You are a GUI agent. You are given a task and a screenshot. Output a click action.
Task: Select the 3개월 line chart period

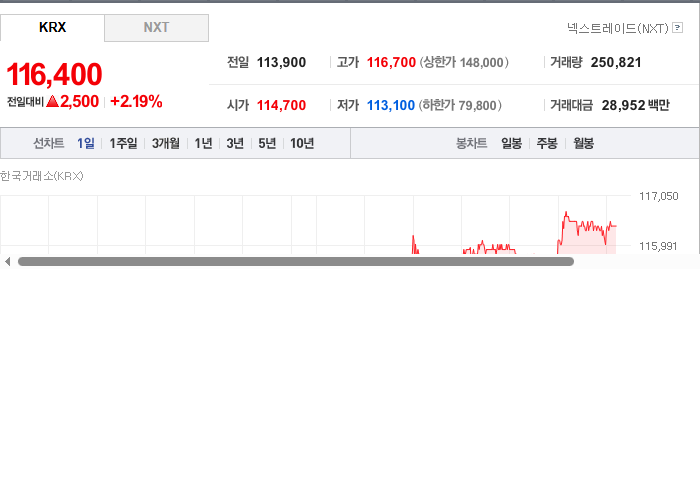pos(166,143)
